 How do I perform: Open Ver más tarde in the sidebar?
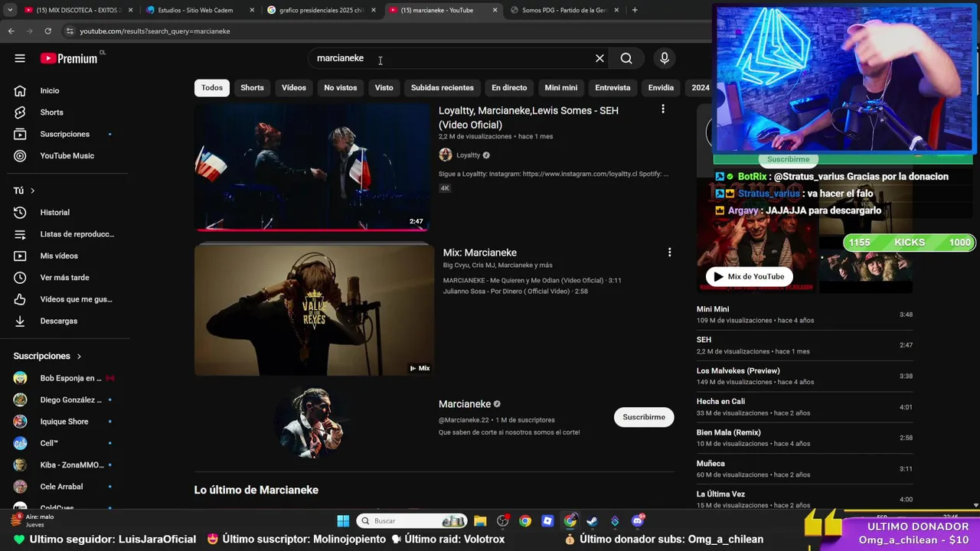tap(64, 277)
